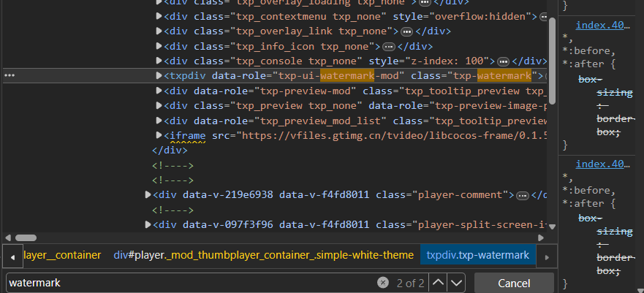Screen dimensions: 644x293
Task: Grab the DOM tree vertical scrollbar thumb
Action: pos(552,61)
